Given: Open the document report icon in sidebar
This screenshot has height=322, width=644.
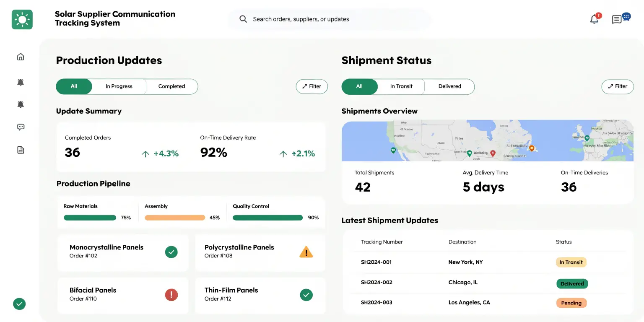Looking at the screenshot, I should click(x=20, y=150).
